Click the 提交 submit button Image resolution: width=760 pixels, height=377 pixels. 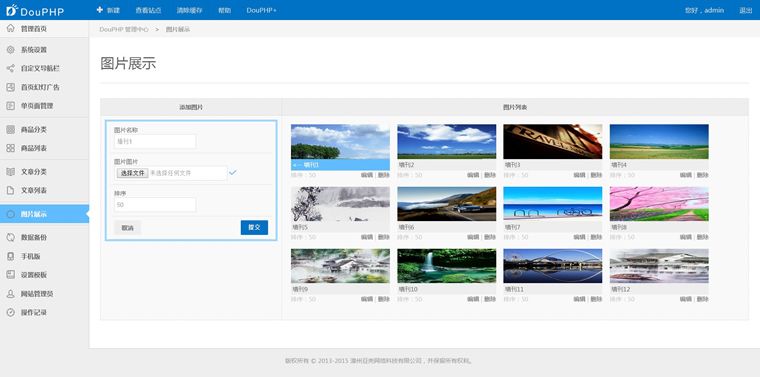point(254,227)
